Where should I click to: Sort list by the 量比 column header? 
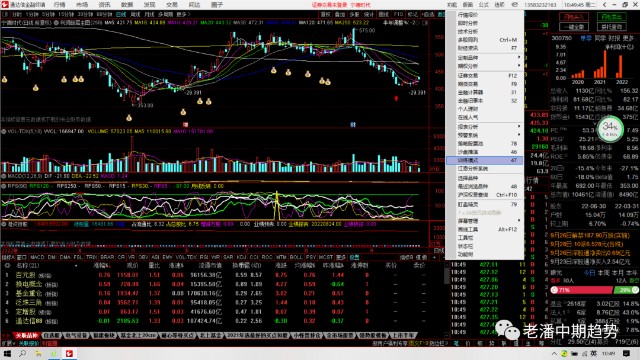(x=154, y=265)
